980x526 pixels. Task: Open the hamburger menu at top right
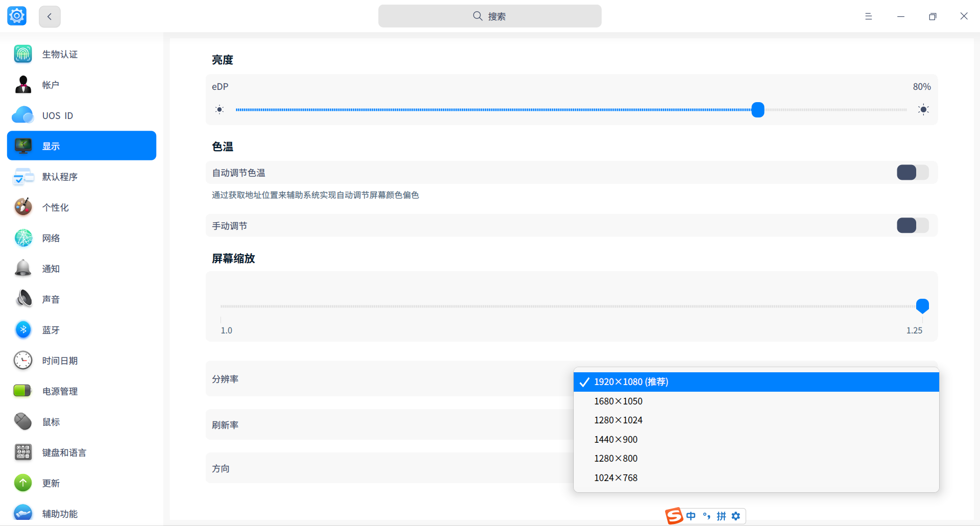869,16
